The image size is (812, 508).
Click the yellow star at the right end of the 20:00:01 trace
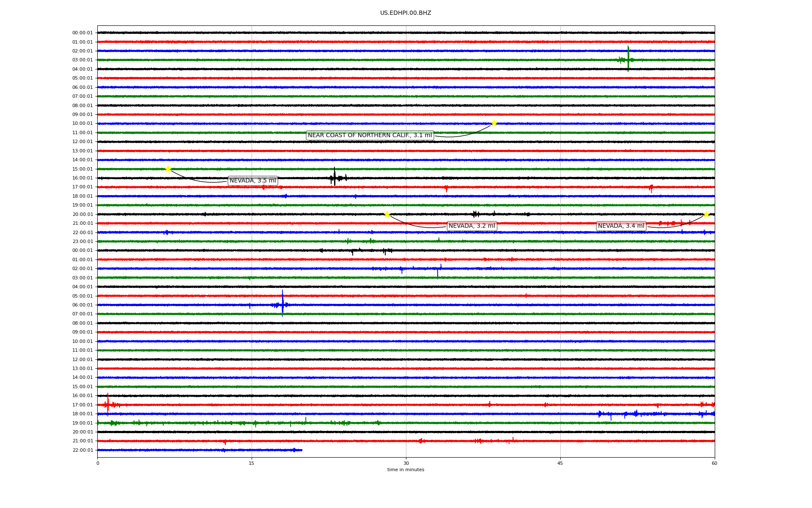pos(706,214)
